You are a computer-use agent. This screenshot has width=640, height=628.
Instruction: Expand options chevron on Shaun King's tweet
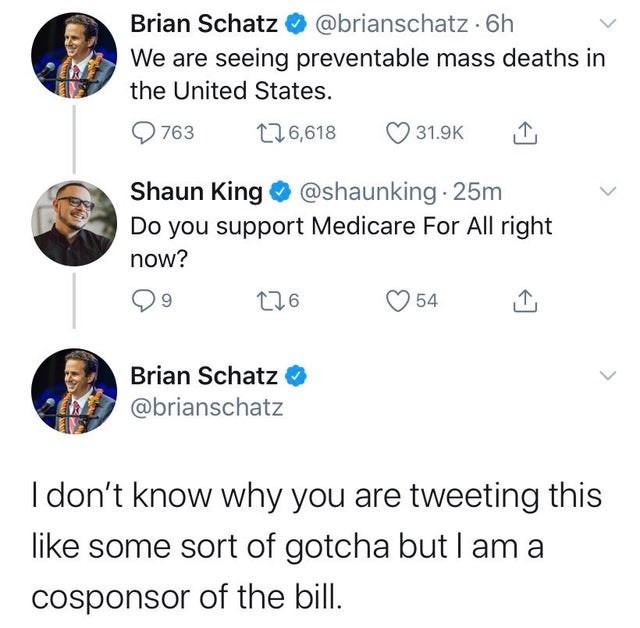[607, 190]
